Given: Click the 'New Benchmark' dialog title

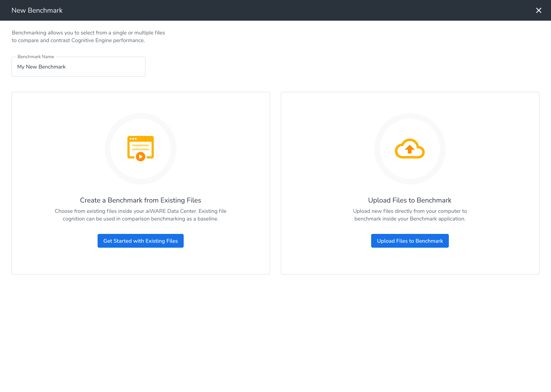Looking at the screenshot, I should [x=37, y=10].
